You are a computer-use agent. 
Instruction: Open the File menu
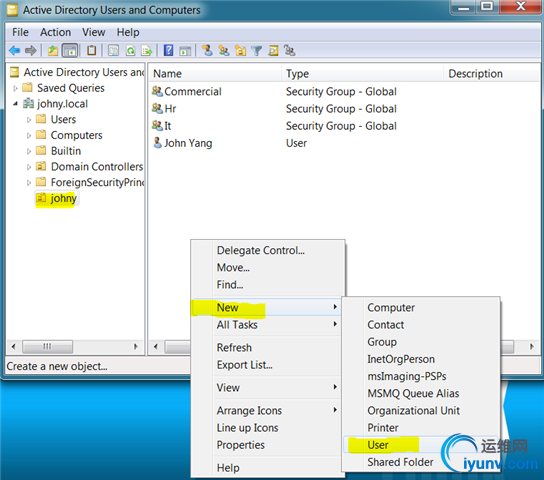click(20, 32)
